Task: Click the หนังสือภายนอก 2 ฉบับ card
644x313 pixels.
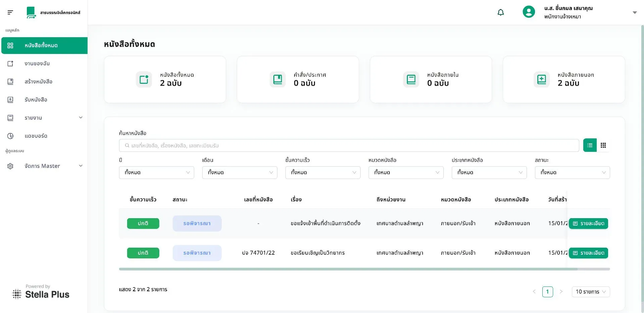Action: point(564,79)
